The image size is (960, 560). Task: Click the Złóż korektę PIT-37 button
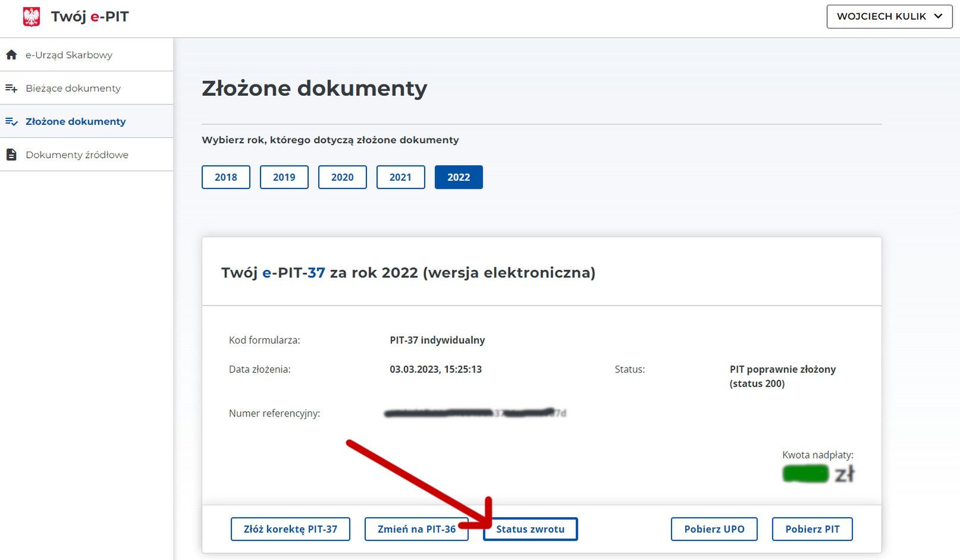(x=290, y=528)
